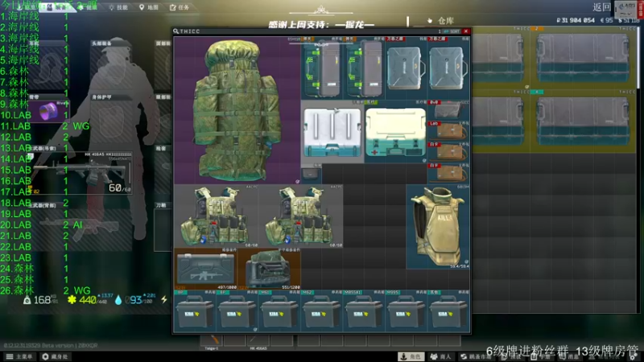This screenshot has height=362, width=644.
Task: Open the Map tab
Action: tap(149, 7)
